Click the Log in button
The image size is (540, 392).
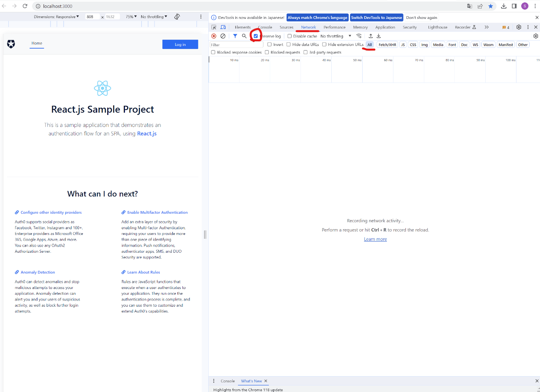click(180, 44)
